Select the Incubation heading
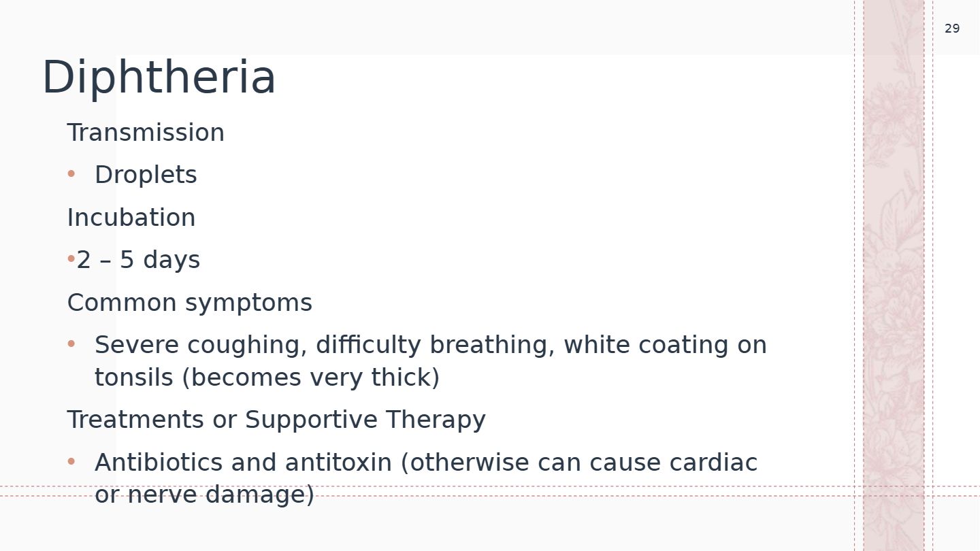 131,218
